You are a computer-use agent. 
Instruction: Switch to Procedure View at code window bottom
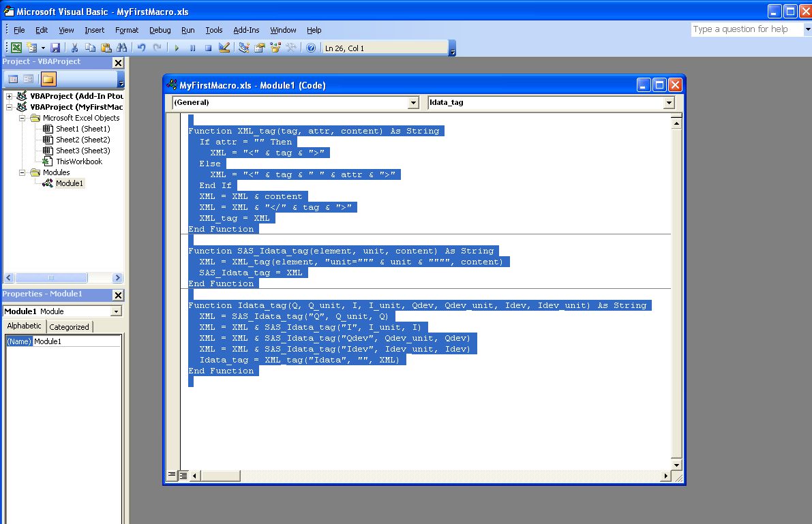(172, 475)
